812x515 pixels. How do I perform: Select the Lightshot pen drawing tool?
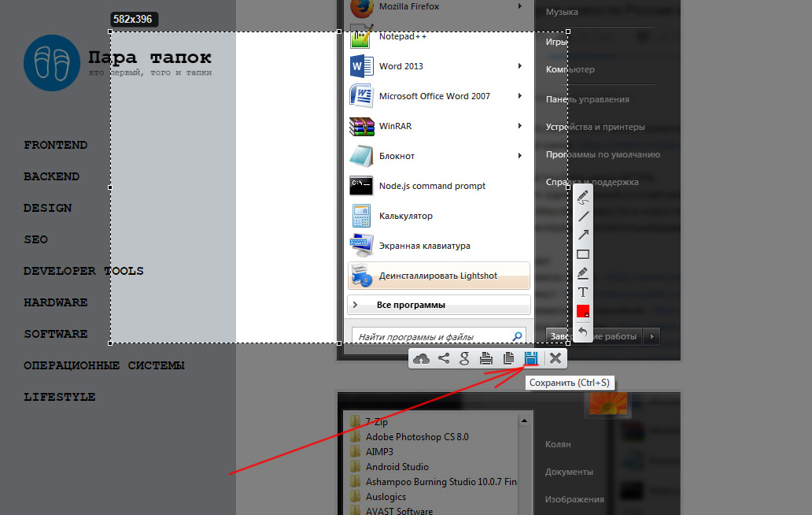coord(583,198)
